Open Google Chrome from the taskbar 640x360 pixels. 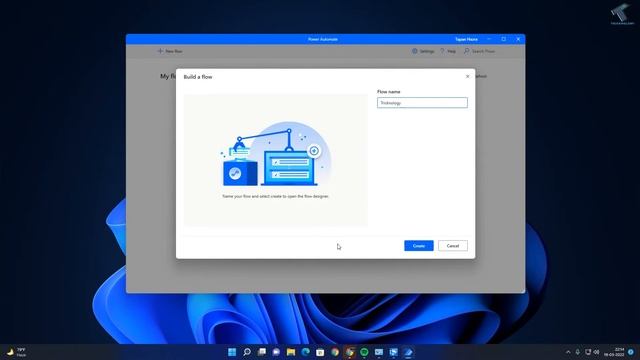(335, 352)
